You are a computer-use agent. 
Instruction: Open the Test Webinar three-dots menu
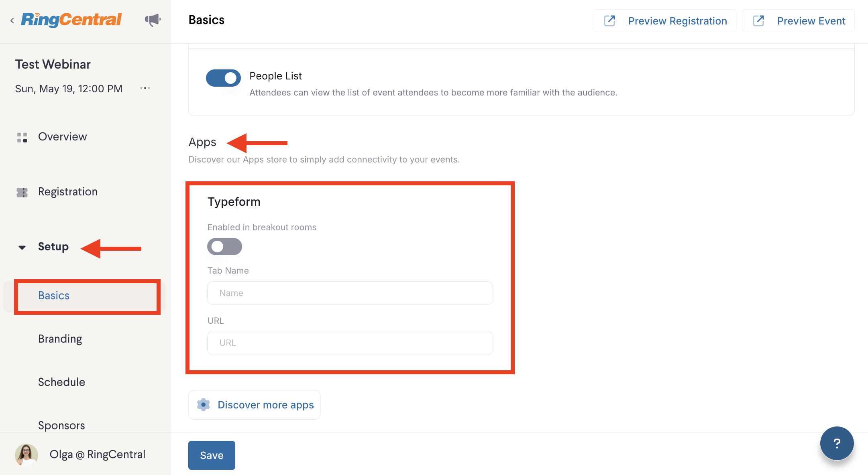coord(145,88)
